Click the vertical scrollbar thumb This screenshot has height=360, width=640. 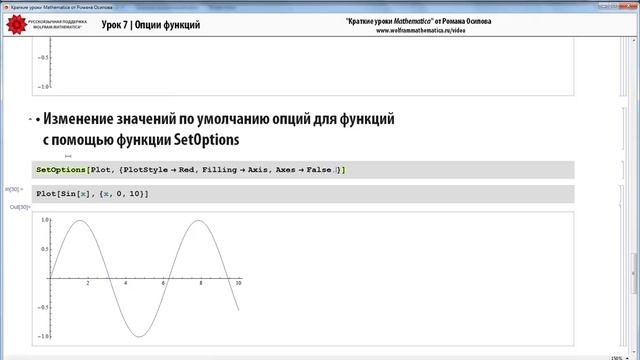pos(634,273)
